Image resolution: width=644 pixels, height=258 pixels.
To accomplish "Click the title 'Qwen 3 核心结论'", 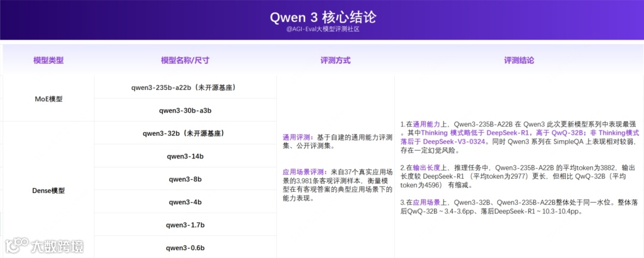I will click(x=323, y=17).
